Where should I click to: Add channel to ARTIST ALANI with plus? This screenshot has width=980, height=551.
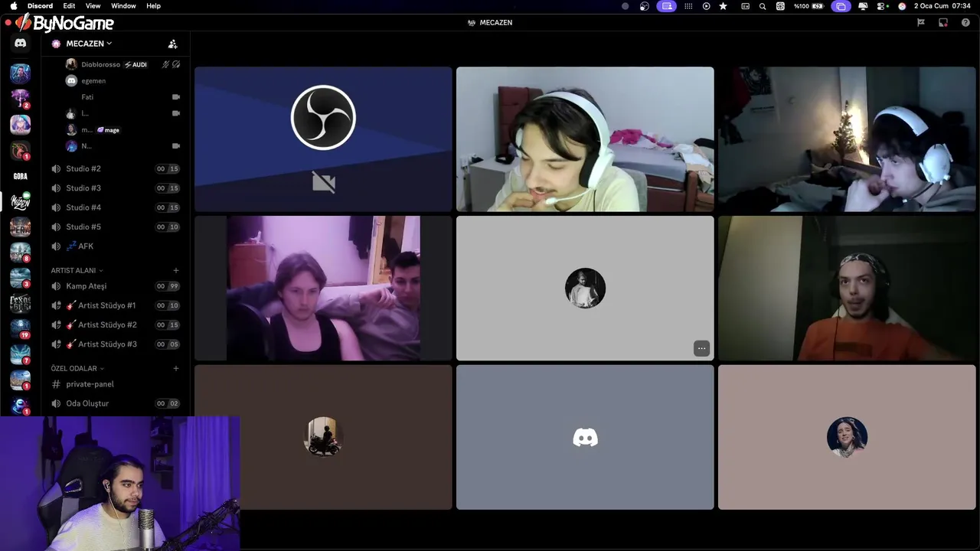coord(176,270)
